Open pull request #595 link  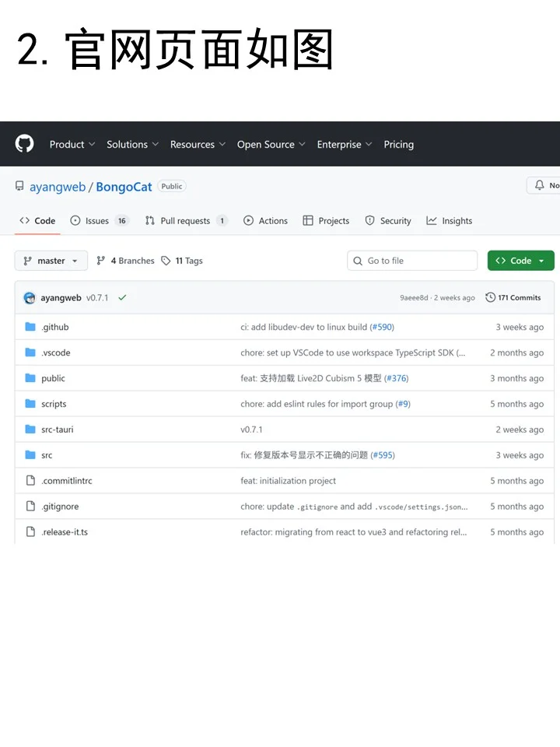pyautogui.click(x=383, y=455)
